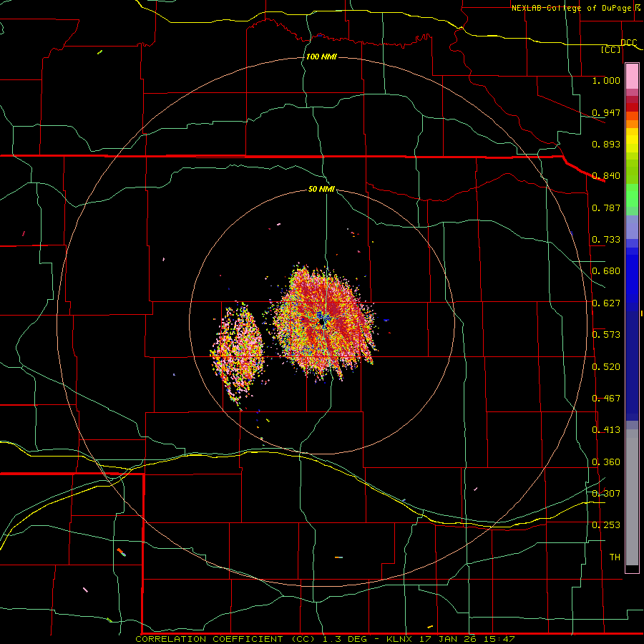Click the 15:47 timestamp in the caption
The width and height of the screenshot is (644, 644).
point(498,639)
